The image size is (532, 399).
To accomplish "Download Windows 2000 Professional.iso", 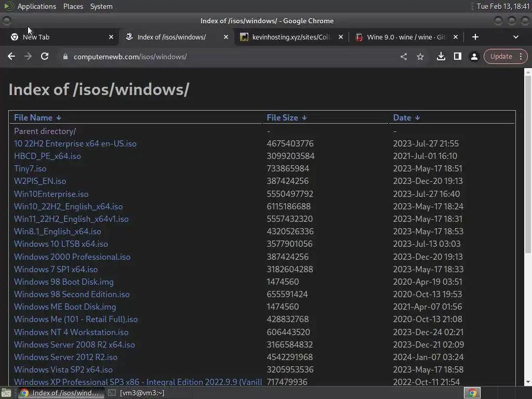I will click(x=72, y=257).
